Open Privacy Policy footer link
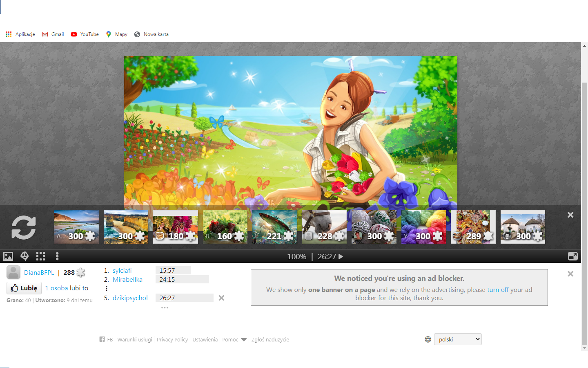This screenshot has width=588, height=368. click(x=172, y=340)
